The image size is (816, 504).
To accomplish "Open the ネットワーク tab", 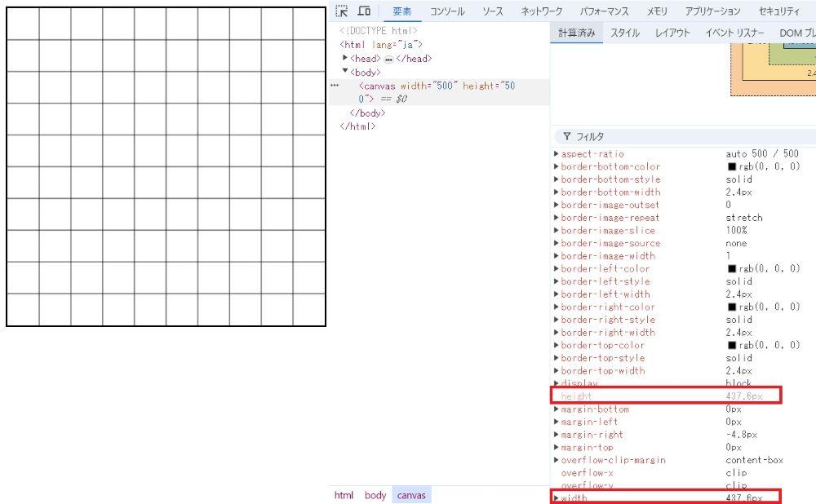I will point(542,11).
